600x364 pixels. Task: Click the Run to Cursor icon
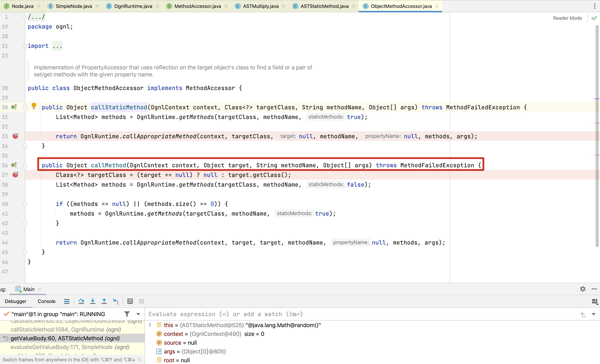tap(116, 301)
